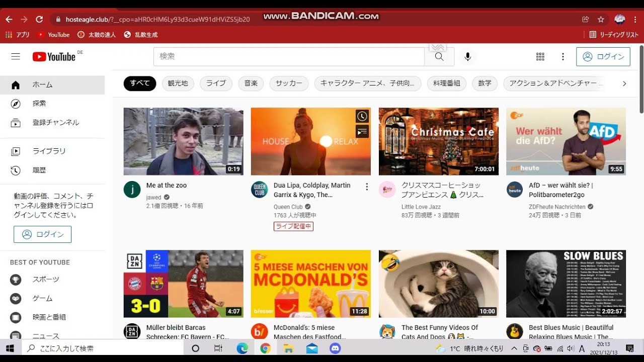Click the Watch Later clock on the Dua Lipa thumbnail
This screenshot has width=644, height=362.
click(362, 116)
